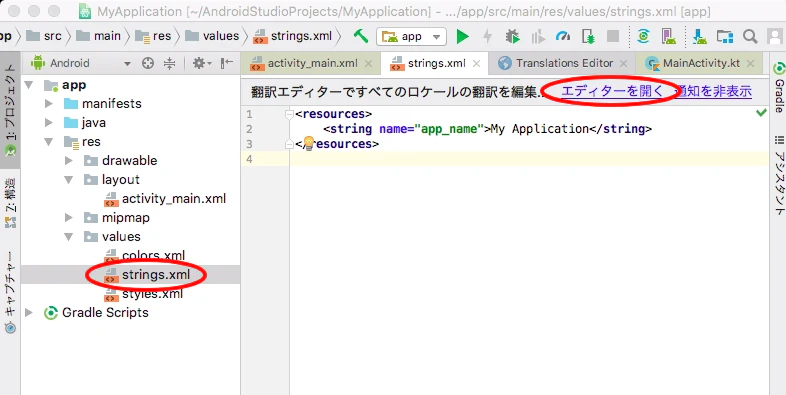Click the scroll-from-source target icon
786x395 pixels.
[147, 63]
